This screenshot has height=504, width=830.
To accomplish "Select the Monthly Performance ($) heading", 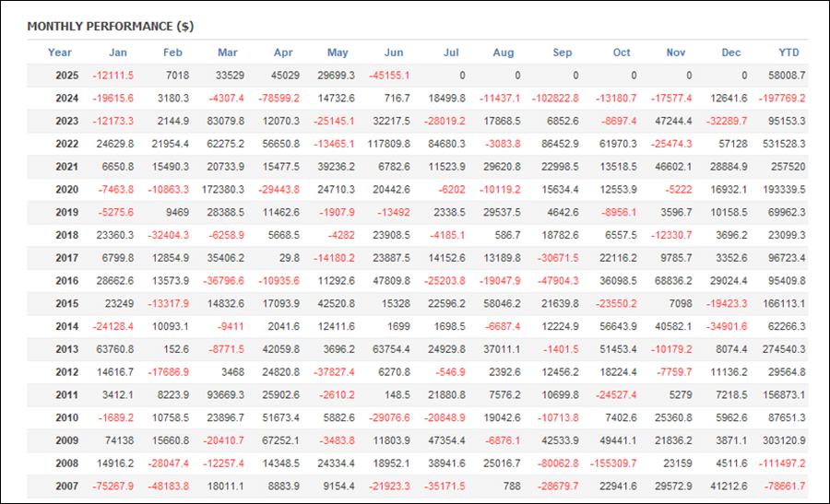I will (x=110, y=27).
